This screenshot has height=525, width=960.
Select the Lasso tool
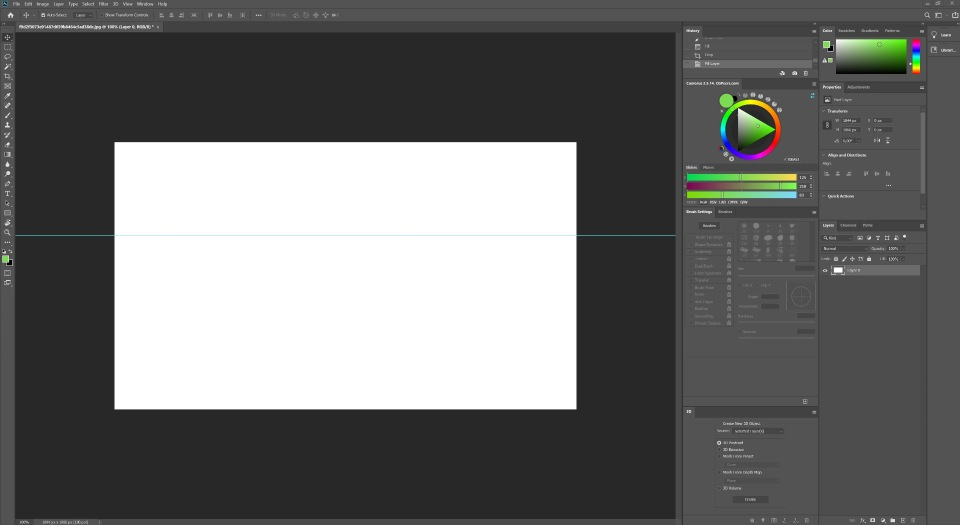tap(7, 57)
